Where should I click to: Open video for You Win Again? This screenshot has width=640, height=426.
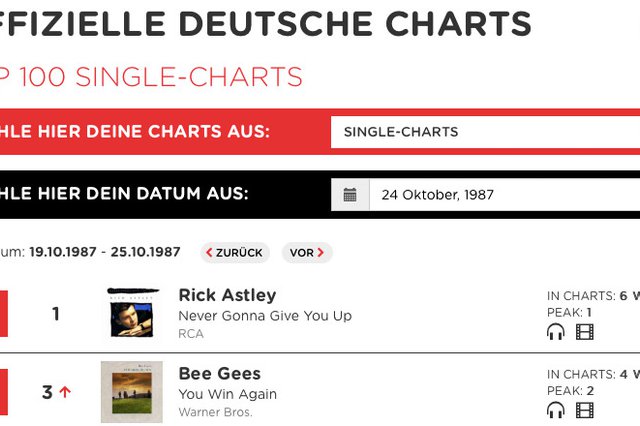tap(584, 410)
